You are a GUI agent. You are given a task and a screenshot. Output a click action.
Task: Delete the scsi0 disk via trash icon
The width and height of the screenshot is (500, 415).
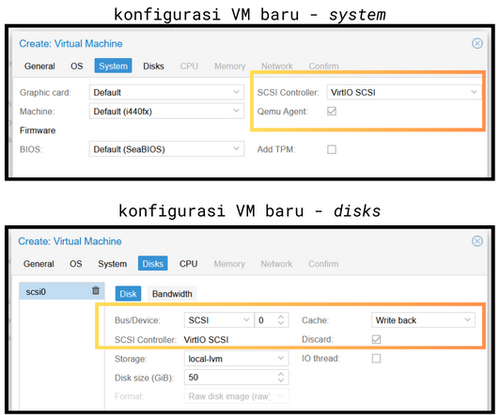point(96,290)
